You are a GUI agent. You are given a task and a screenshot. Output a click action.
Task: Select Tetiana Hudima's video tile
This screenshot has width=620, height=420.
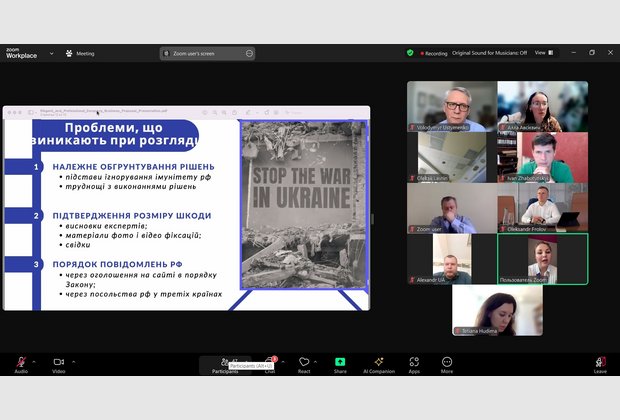click(497, 310)
